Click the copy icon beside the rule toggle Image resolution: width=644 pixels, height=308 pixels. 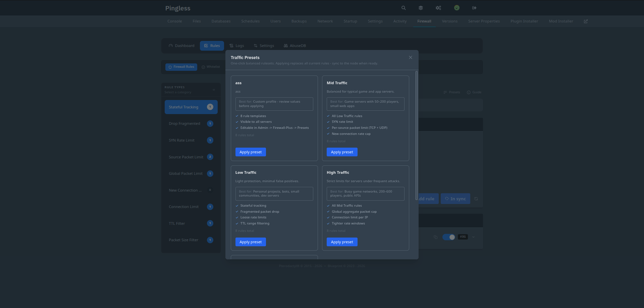coord(436,237)
